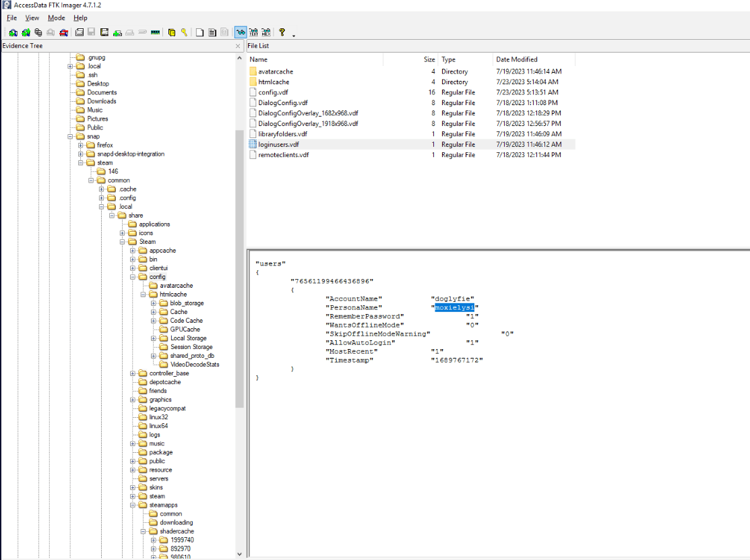
Task: Select the Pictures folder in tree
Action: (98, 119)
